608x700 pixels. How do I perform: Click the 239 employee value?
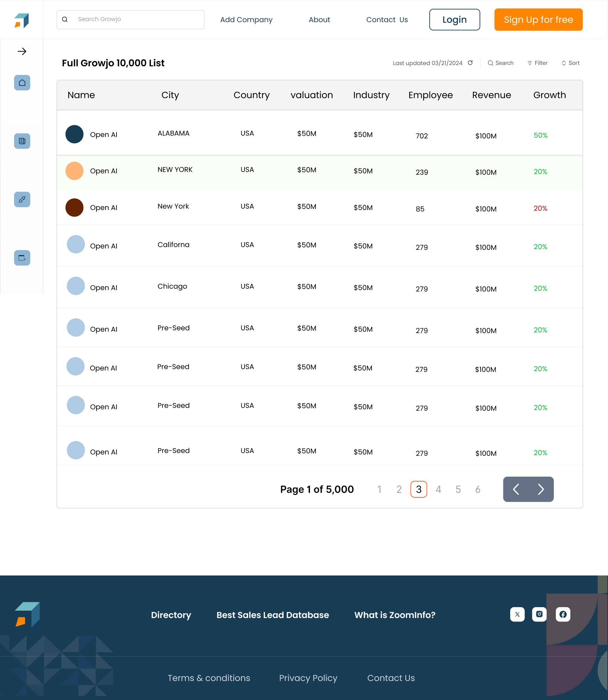(422, 172)
